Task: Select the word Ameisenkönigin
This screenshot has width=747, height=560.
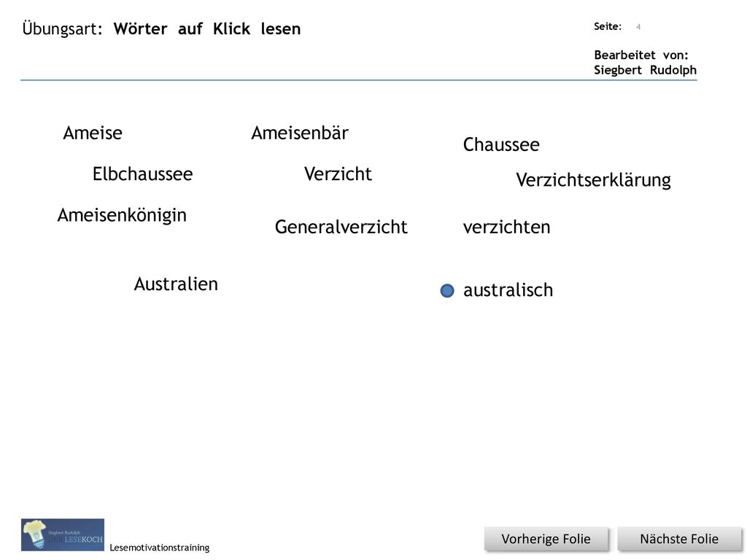Action: coord(122,216)
